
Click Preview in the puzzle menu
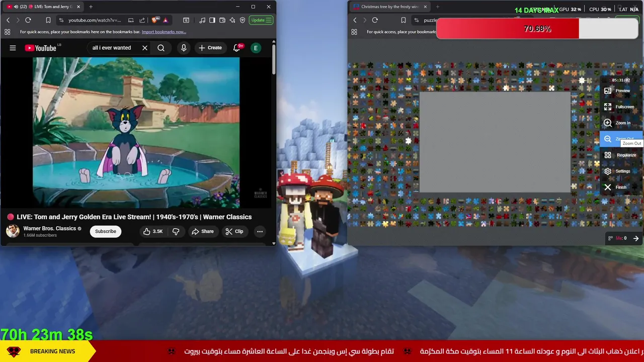(x=622, y=91)
